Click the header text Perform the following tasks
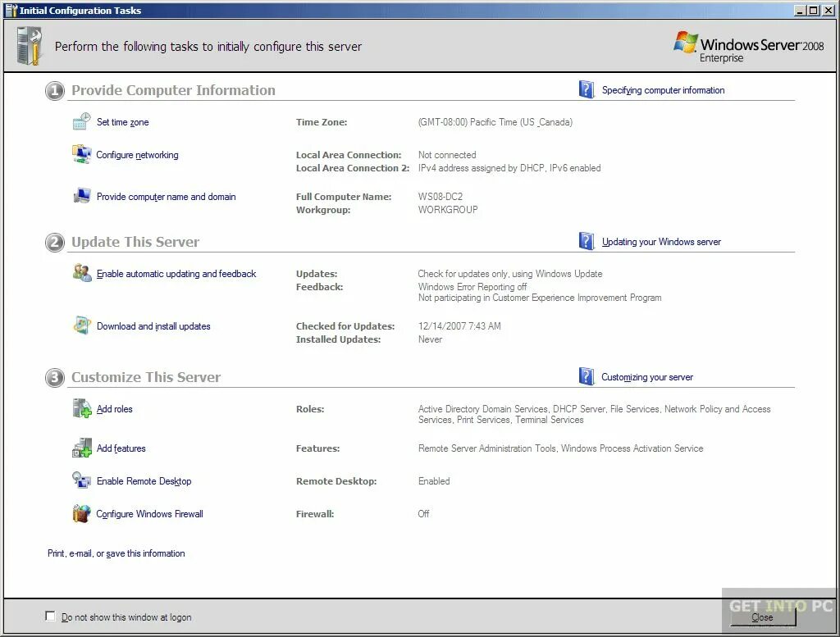 208,47
